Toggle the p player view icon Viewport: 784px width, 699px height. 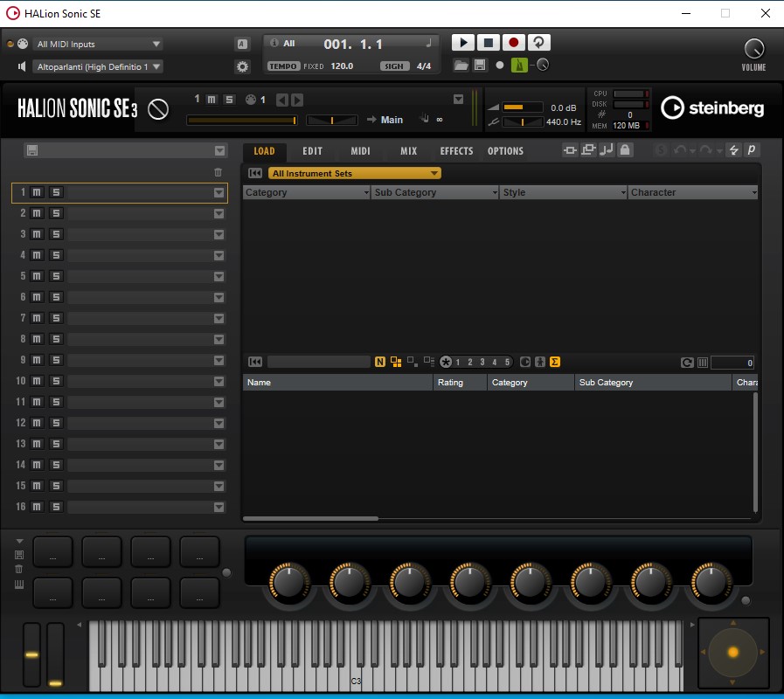click(x=751, y=150)
